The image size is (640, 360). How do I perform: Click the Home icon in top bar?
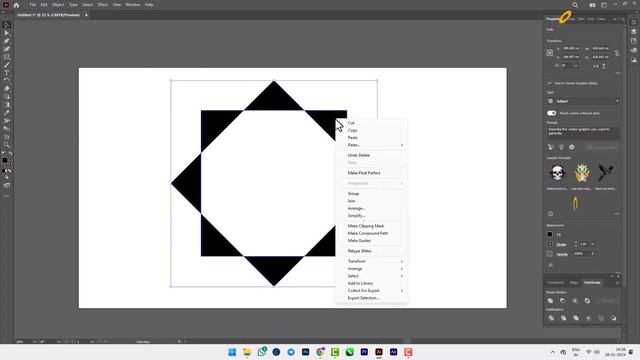16,5
